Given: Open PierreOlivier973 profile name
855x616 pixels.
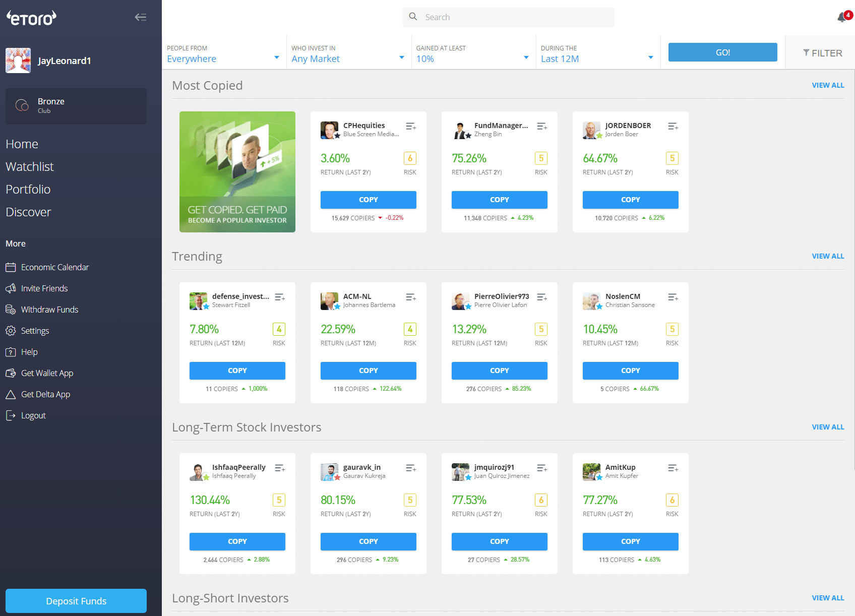Looking at the screenshot, I should (502, 296).
